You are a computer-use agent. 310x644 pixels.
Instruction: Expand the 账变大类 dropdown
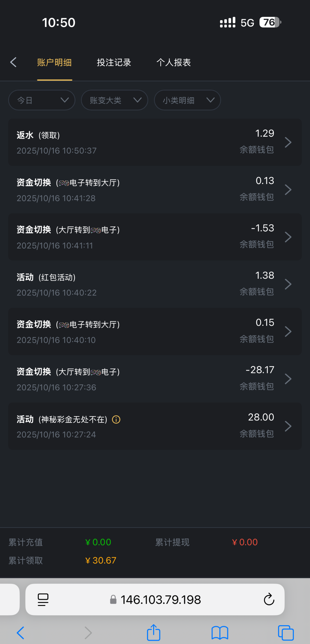(x=114, y=100)
